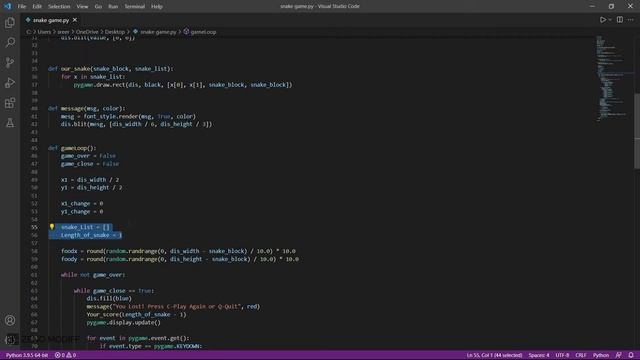Change Python language mode
Viewport: 640px width, 360px height.
[600, 355]
